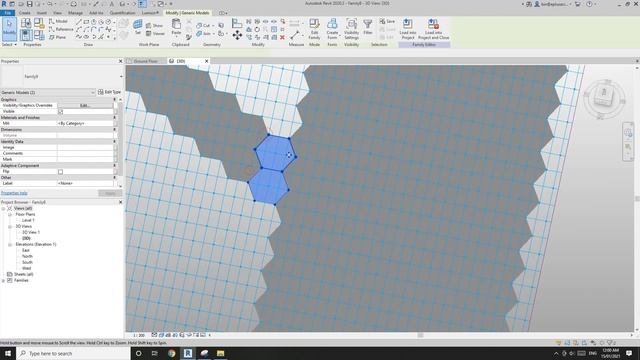Click the Create Form tool
Image resolution: width=640 pixels, height=360 pixels.
pos(332,29)
